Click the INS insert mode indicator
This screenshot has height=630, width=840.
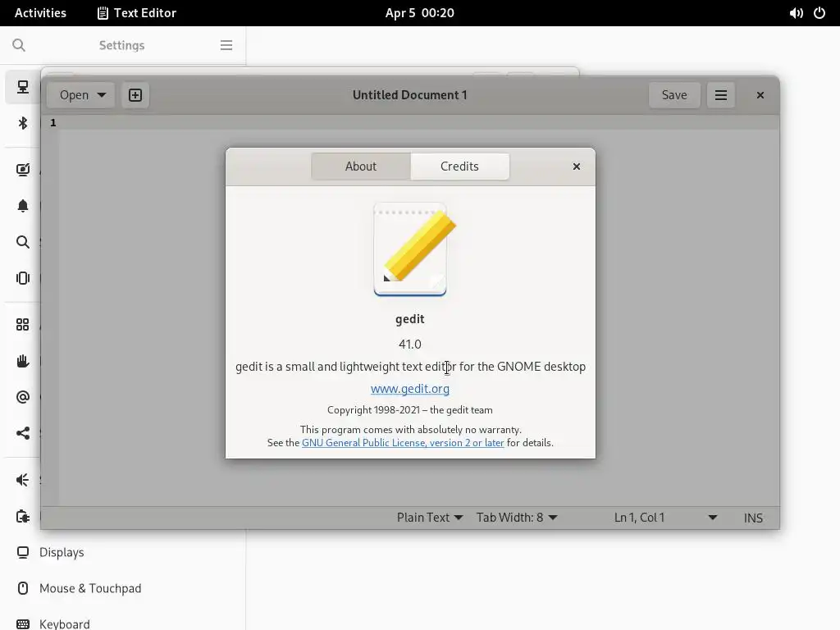point(753,518)
